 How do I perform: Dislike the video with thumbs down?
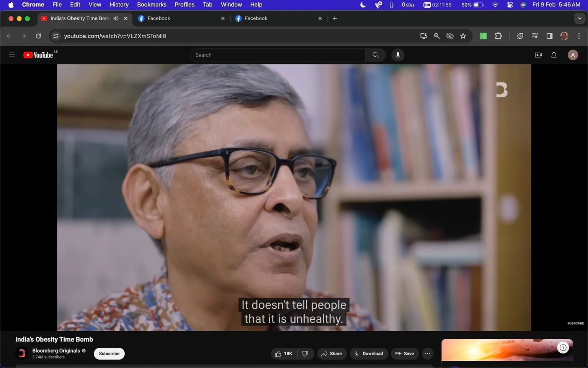[305, 353]
